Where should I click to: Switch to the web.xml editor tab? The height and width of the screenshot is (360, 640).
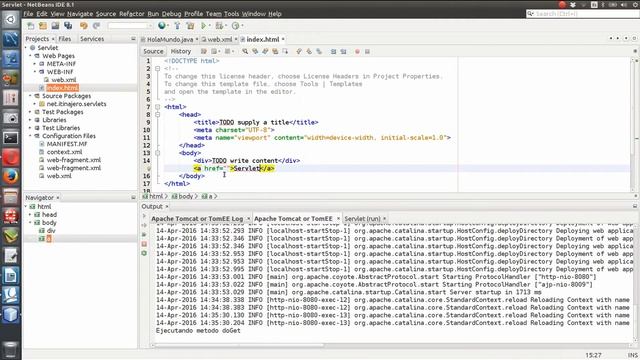(220, 40)
